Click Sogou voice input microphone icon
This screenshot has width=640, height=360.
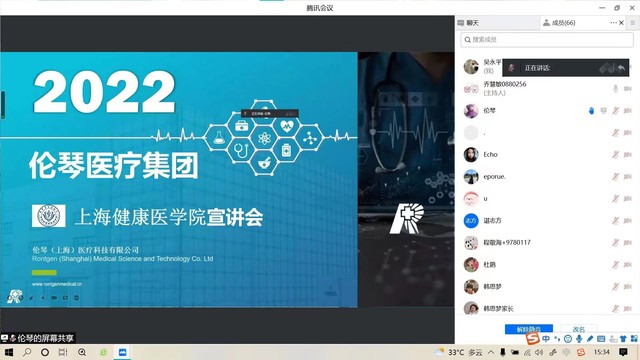pos(579,339)
